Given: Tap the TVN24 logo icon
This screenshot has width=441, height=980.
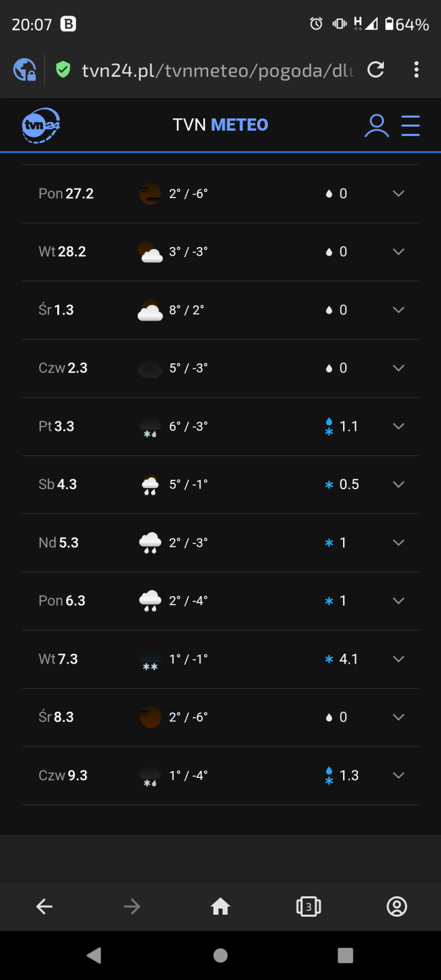Looking at the screenshot, I should point(42,125).
